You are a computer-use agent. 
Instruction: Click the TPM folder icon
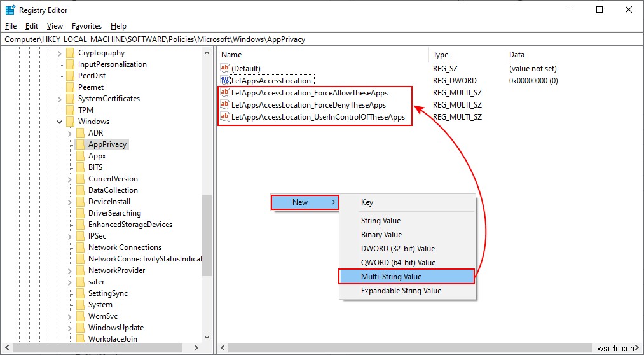pyautogui.click(x=70, y=109)
